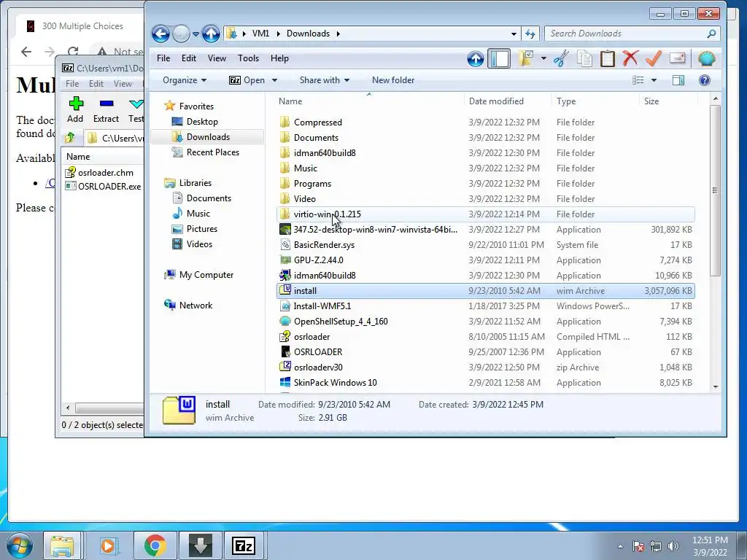The image size is (747, 560).
Task: Click the Copy pages icon
Action: pos(584,58)
